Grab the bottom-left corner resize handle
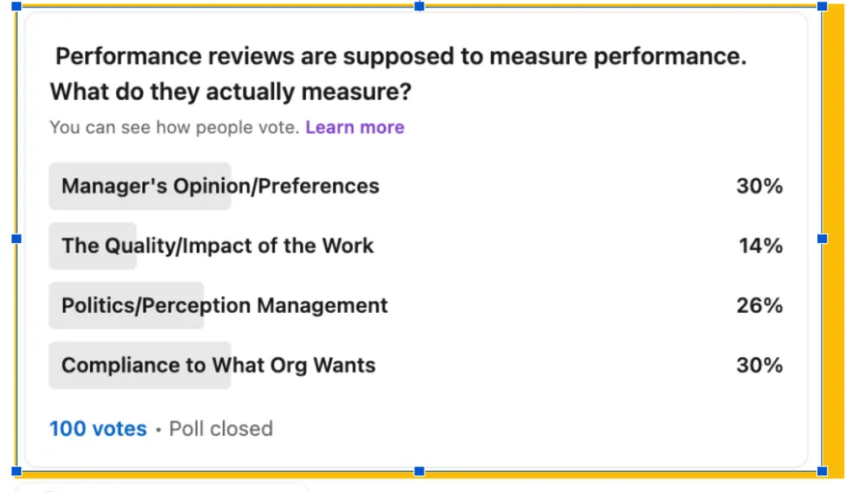Image resolution: width=860 pixels, height=492 pixels. [x=16, y=471]
